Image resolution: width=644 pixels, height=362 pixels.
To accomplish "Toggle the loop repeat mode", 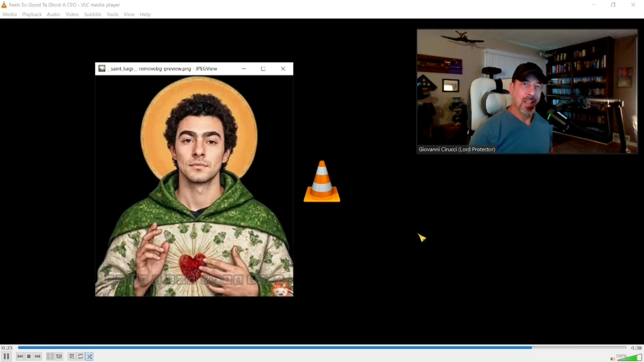I will click(80, 356).
